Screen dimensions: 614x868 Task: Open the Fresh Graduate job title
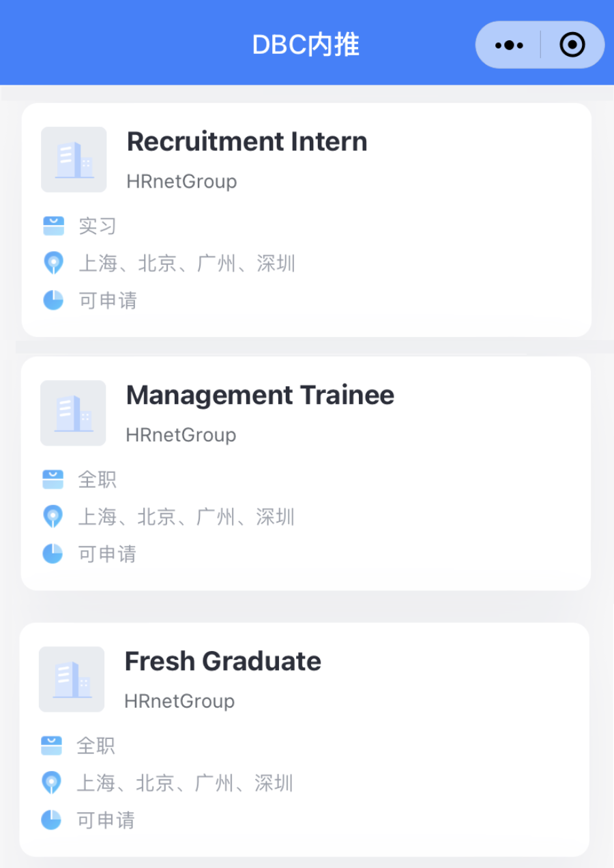pyautogui.click(x=222, y=661)
